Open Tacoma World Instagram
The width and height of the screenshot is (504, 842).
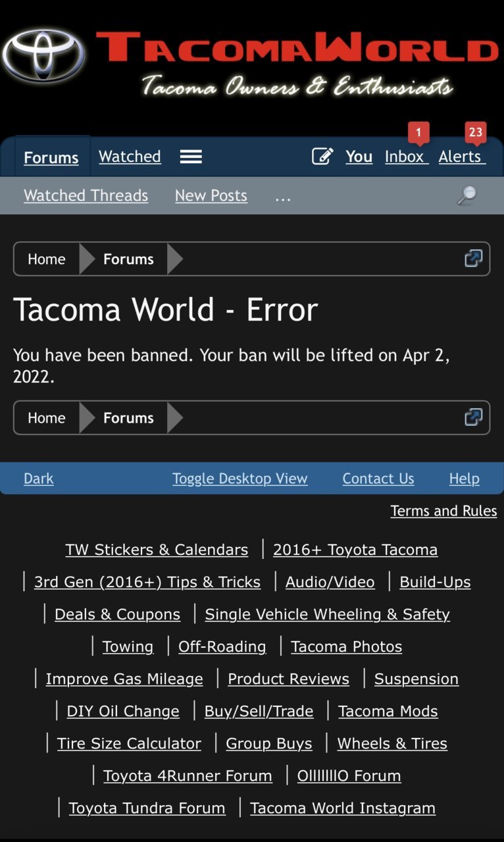pyautogui.click(x=343, y=808)
